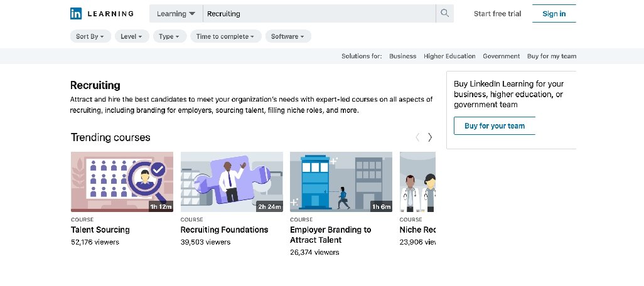Go to previous trending courses
This screenshot has height=286, width=644.
[x=417, y=137]
